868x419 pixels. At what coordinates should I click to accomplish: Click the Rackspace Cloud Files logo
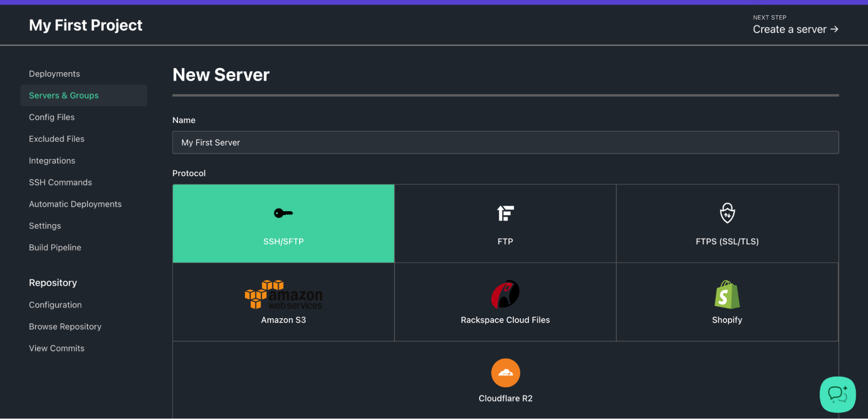[505, 294]
